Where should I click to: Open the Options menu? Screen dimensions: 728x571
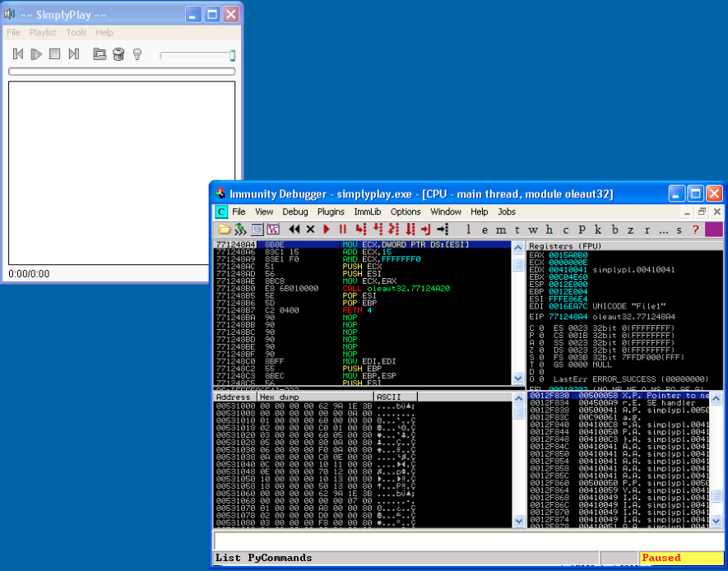(x=406, y=211)
